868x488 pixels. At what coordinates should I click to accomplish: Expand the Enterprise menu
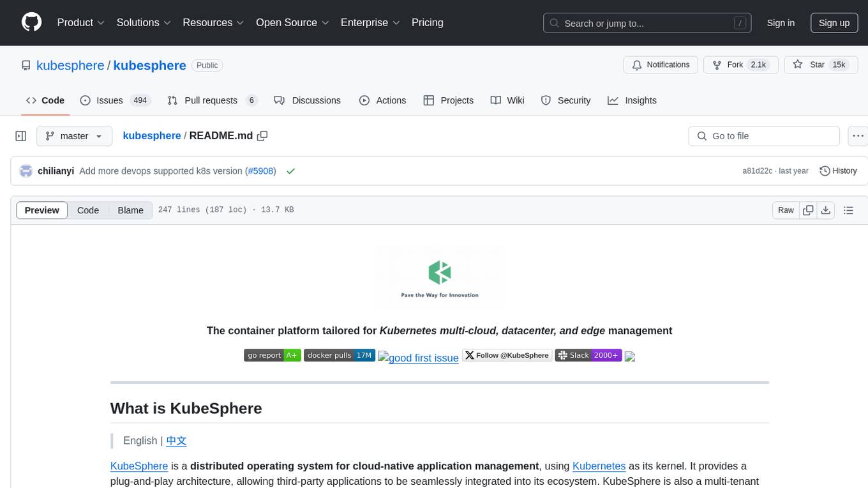[x=370, y=23]
